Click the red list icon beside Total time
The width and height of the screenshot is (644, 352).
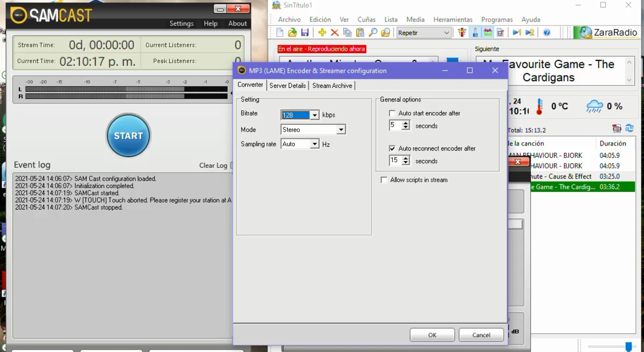point(617,128)
